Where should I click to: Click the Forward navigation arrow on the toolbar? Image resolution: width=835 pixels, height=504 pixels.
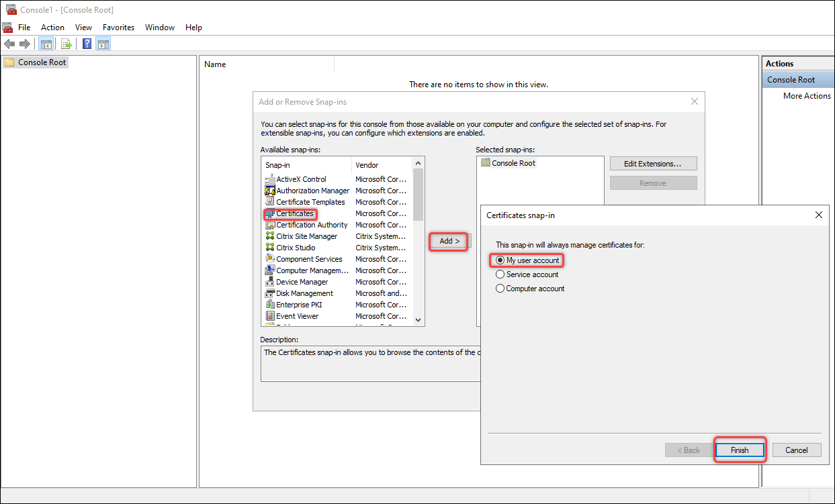[25, 44]
